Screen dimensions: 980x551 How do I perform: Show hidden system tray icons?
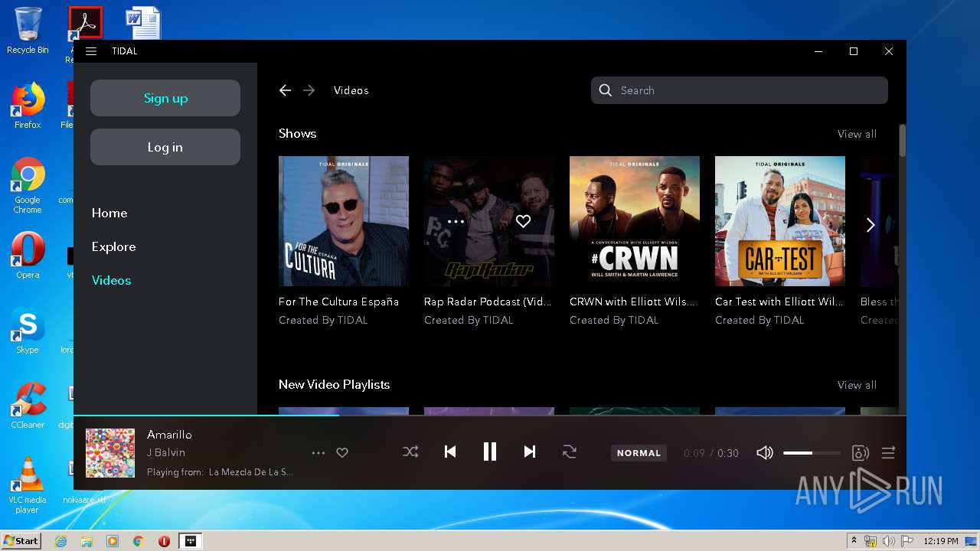pyautogui.click(x=854, y=541)
